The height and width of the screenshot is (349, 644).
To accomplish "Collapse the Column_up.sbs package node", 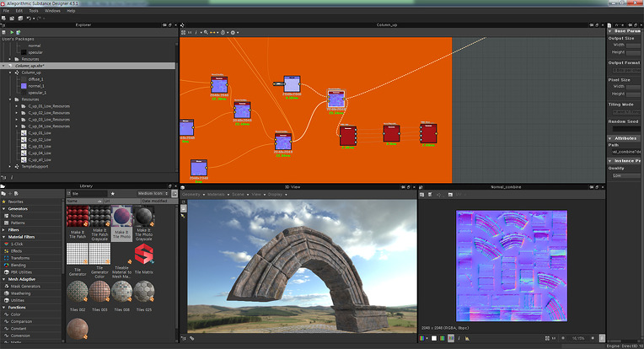I will 3,66.
